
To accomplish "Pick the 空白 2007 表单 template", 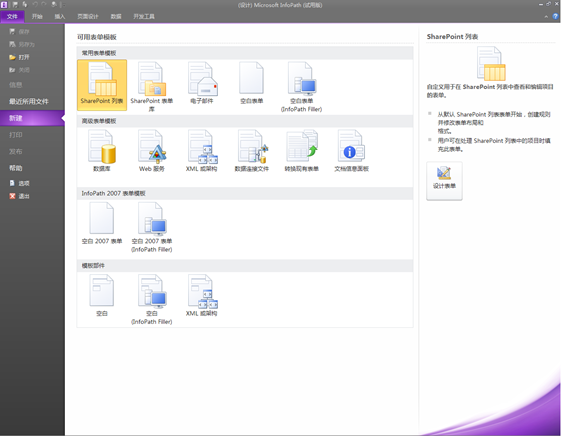I will coord(102,223).
